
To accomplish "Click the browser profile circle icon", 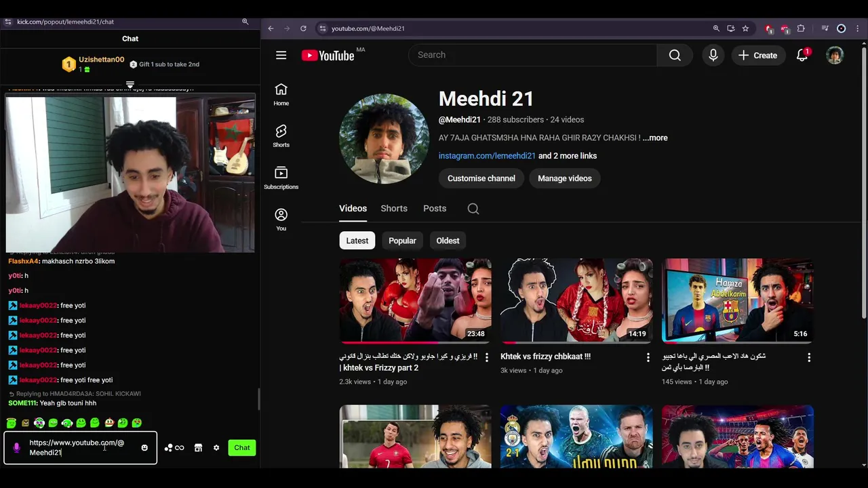I will click(842, 28).
